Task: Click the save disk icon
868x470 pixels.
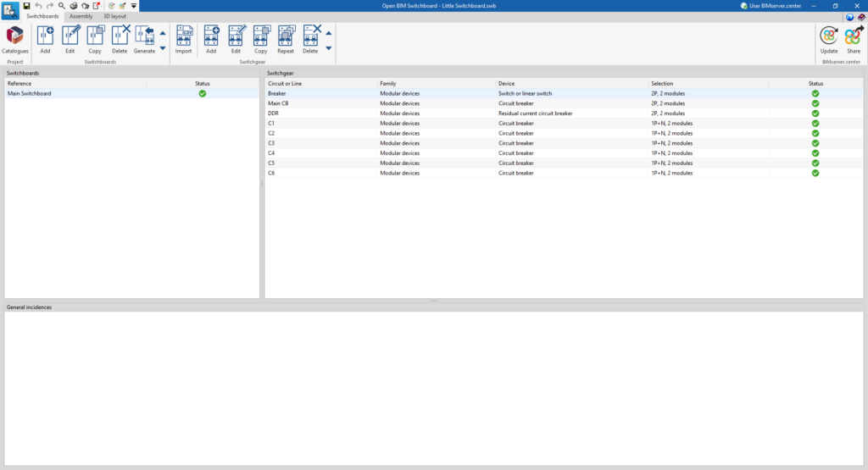Action: [26, 6]
